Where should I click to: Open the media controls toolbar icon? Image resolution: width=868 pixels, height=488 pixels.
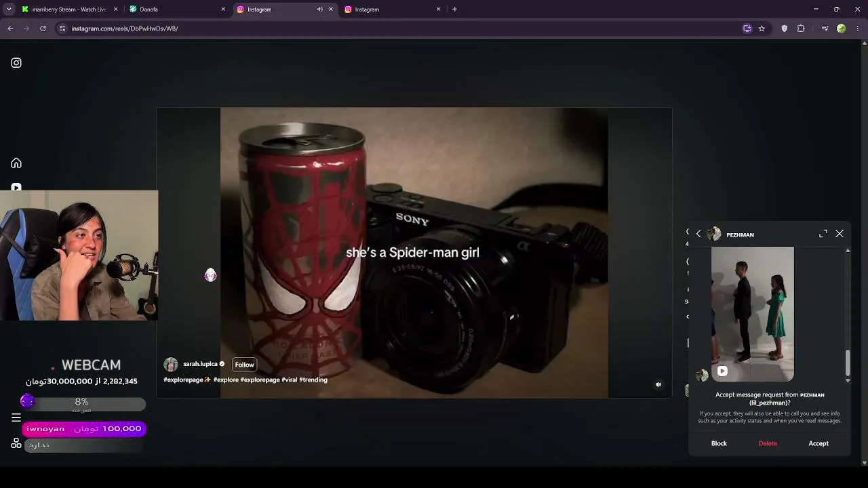click(825, 28)
